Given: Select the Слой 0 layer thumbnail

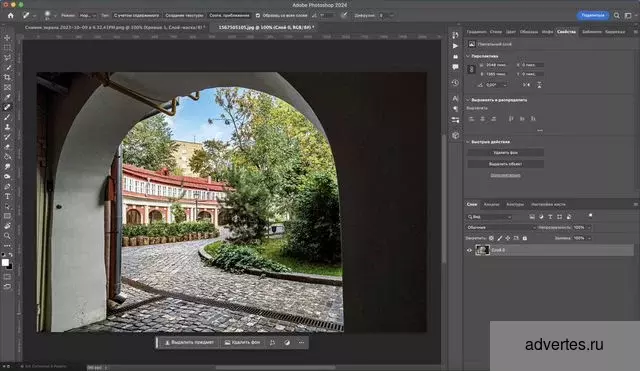Looking at the screenshot, I should tap(482, 250).
